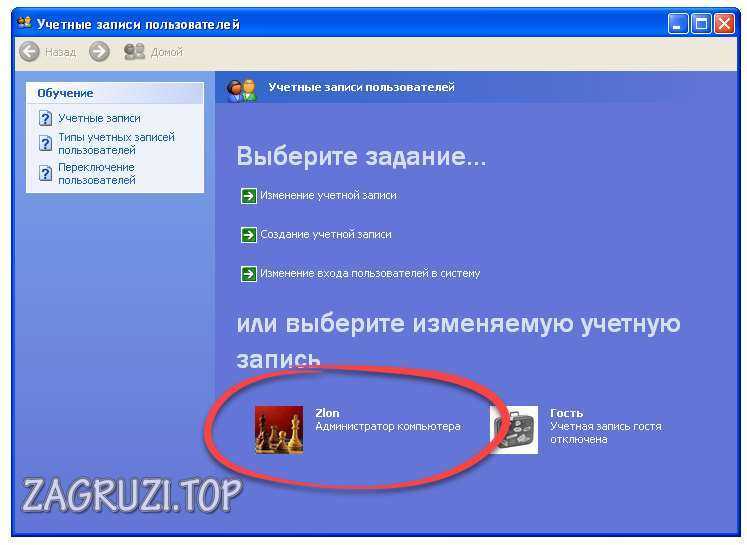Screen dimensions: 747x545
Task: Click the Back arrow icon in toolbar
Action: (30, 51)
